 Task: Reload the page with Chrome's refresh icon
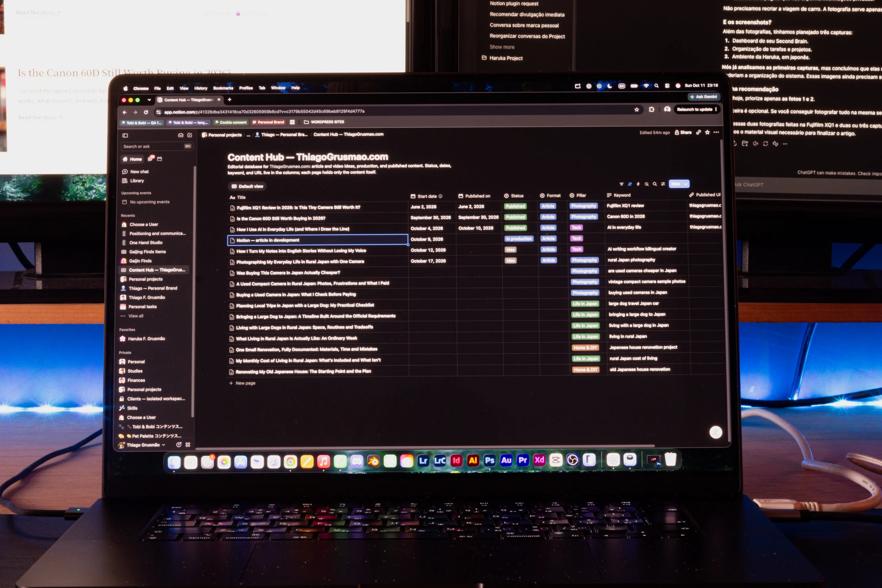click(146, 112)
